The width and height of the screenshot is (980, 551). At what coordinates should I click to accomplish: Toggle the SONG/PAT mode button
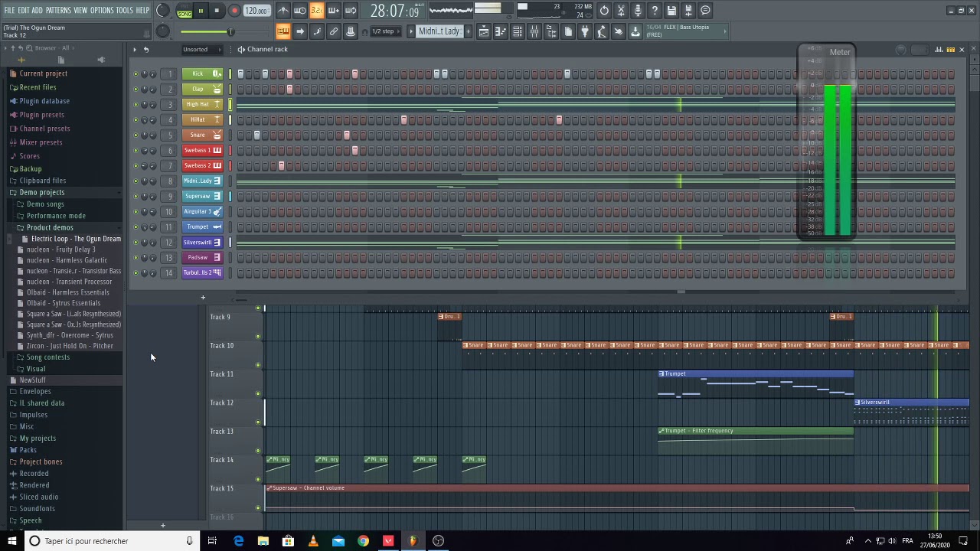tap(185, 11)
